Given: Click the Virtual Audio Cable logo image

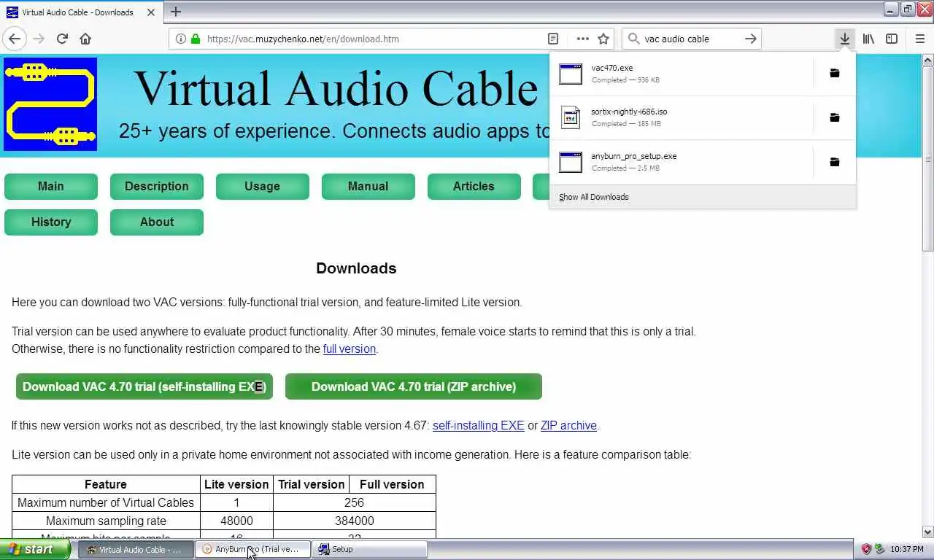Looking at the screenshot, I should [50, 104].
